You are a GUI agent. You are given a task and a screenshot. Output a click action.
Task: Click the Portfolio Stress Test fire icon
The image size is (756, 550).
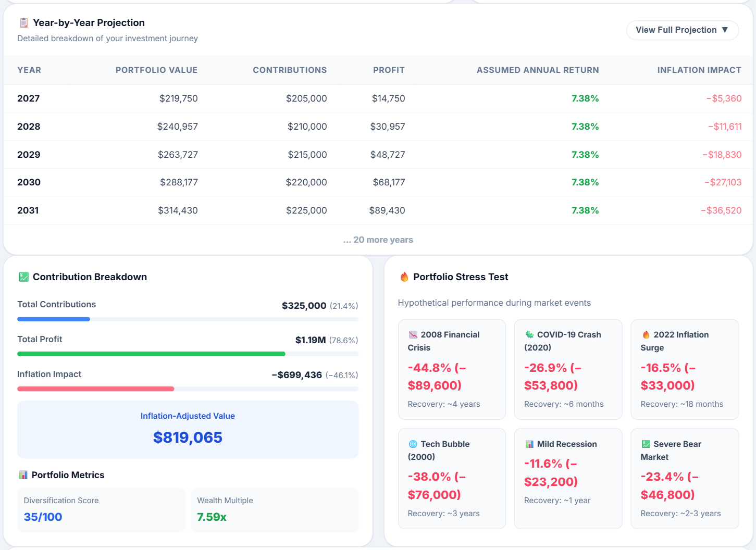click(x=404, y=277)
